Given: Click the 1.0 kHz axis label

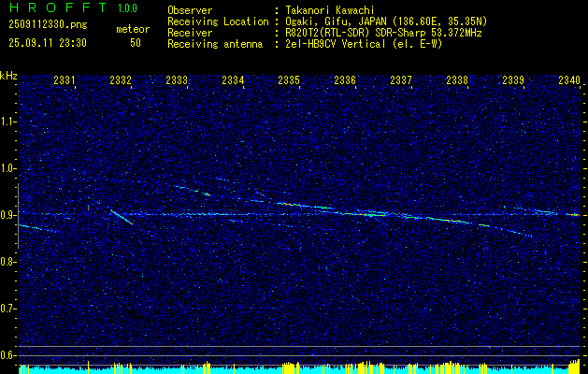Looking at the screenshot, I should [x=7, y=168].
